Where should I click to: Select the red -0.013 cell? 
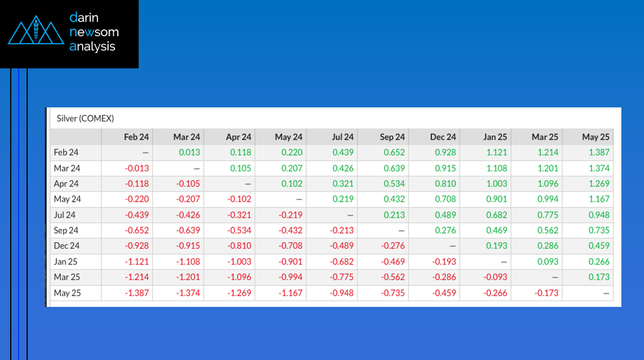tap(138, 168)
